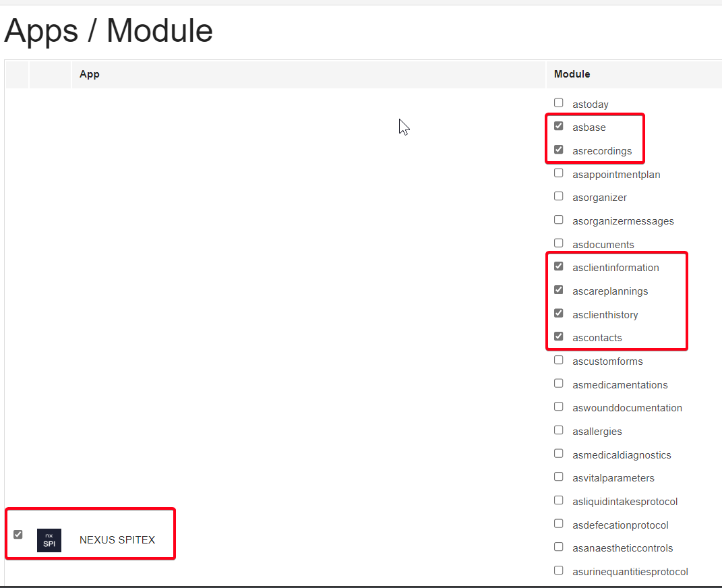Uncheck asclientinformation module
The image size is (722, 588).
tap(558, 266)
